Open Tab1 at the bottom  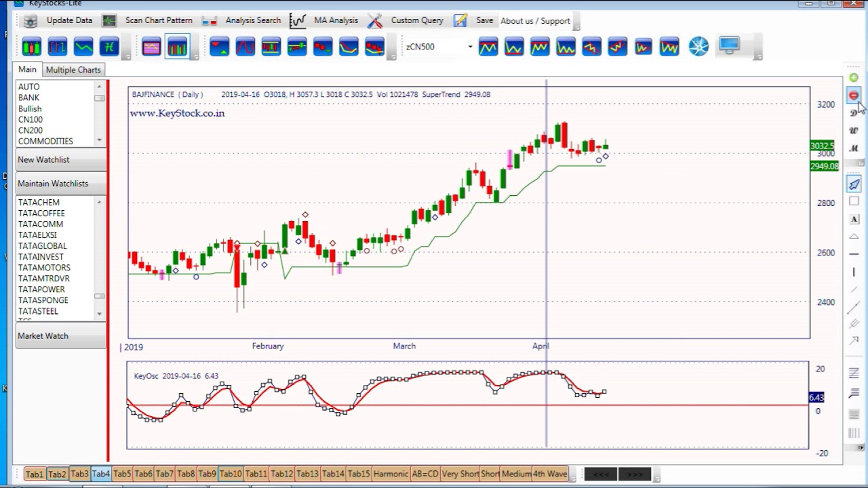tap(35, 474)
